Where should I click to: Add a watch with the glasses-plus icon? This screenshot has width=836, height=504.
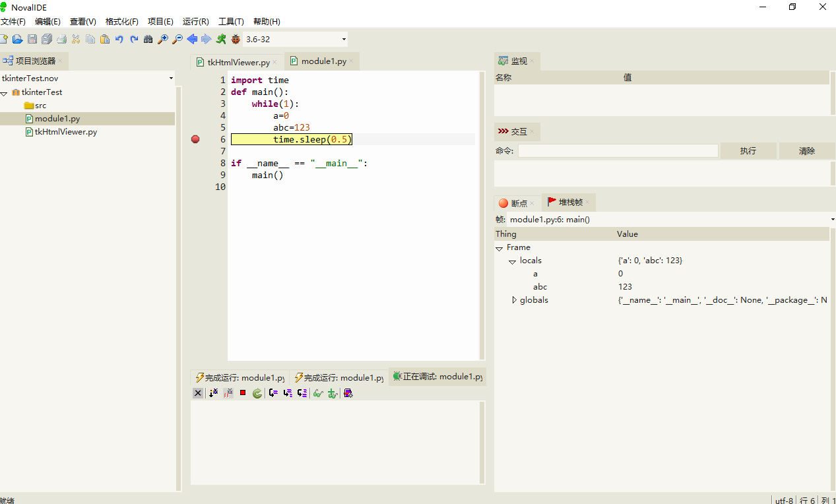pos(333,393)
